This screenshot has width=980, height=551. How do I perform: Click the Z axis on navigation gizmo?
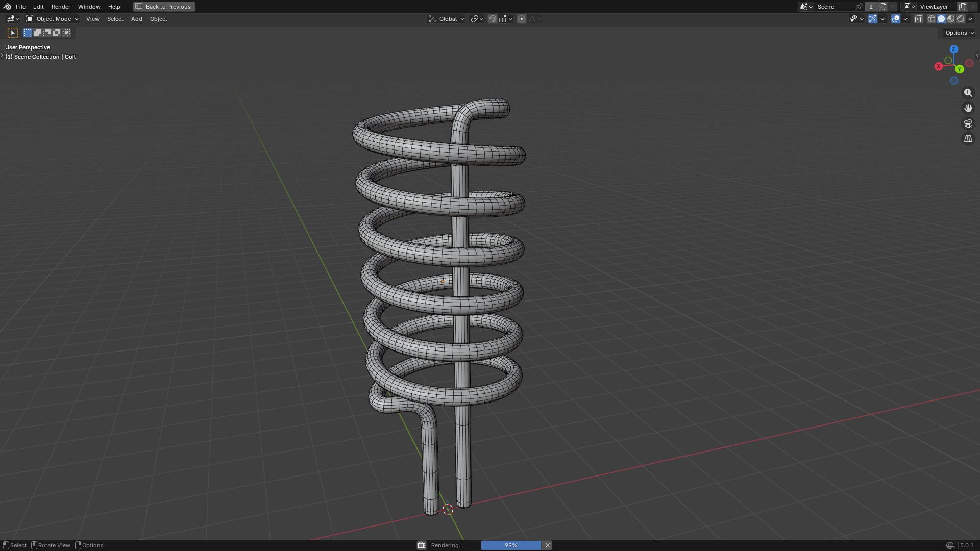tap(953, 49)
